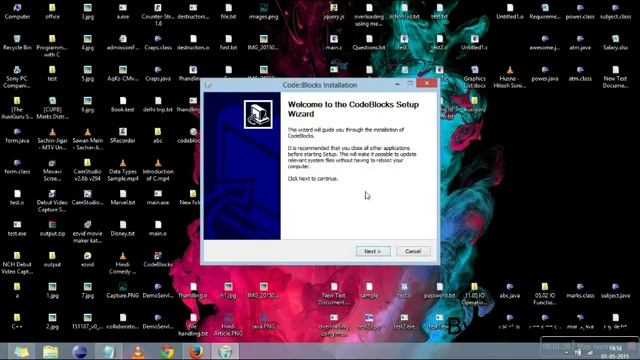Select the Computer desktop icon
Viewport: 640px width, 360px height.
click(x=17, y=11)
